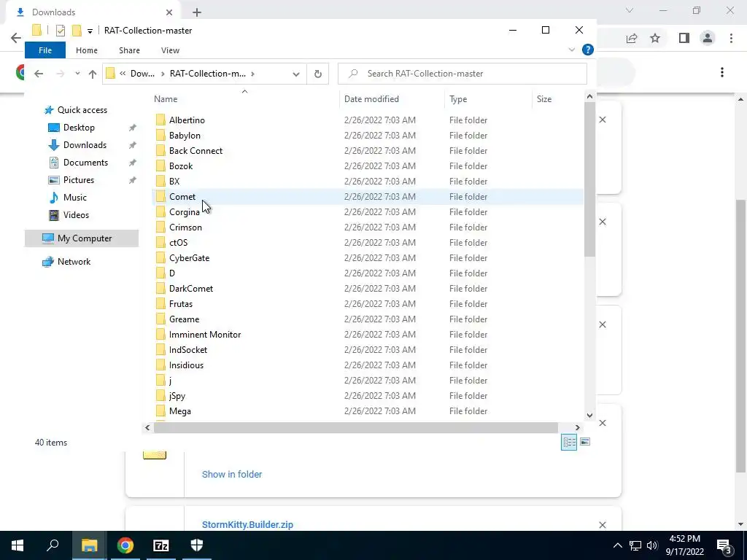This screenshot has width=747, height=560.
Task: Select Network in navigation pane
Action: (74, 262)
